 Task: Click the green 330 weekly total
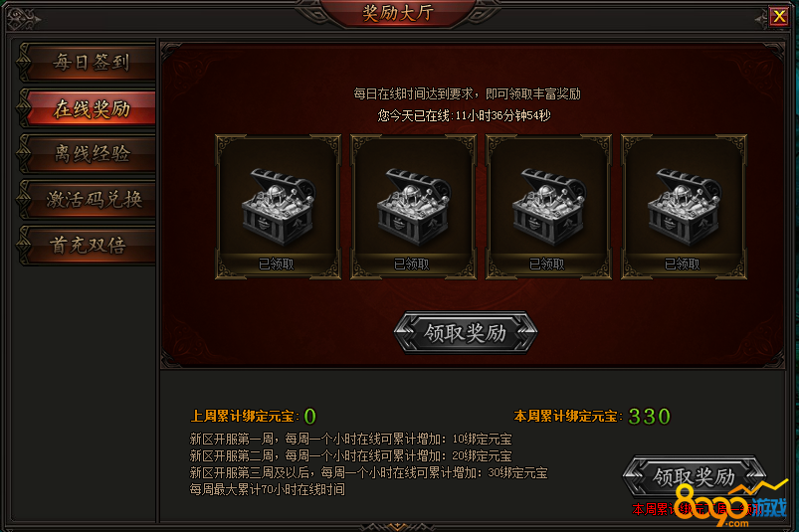pyautogui.click(x=649, y=417)
